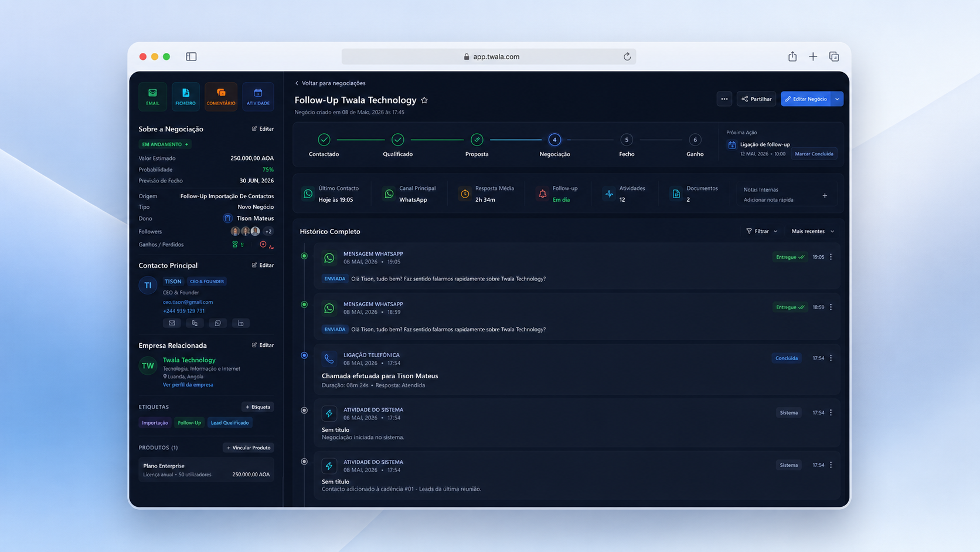980x552 pixels.
Task: Open options menu for the 19:05 WhatsApp message
Action: 831,257
